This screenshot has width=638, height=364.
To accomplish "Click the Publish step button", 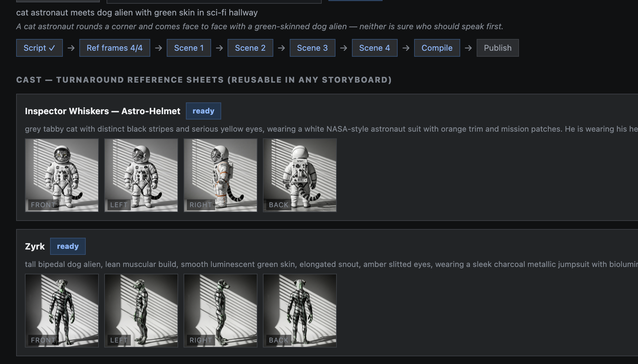I will tap(498, 48).
